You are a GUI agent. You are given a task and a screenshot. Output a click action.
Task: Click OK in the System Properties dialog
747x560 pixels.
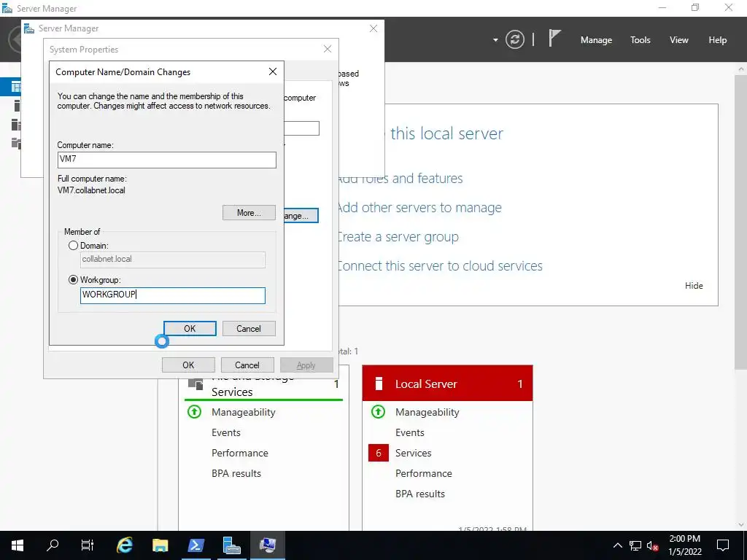pyautogui.click(x=188, y=365)
